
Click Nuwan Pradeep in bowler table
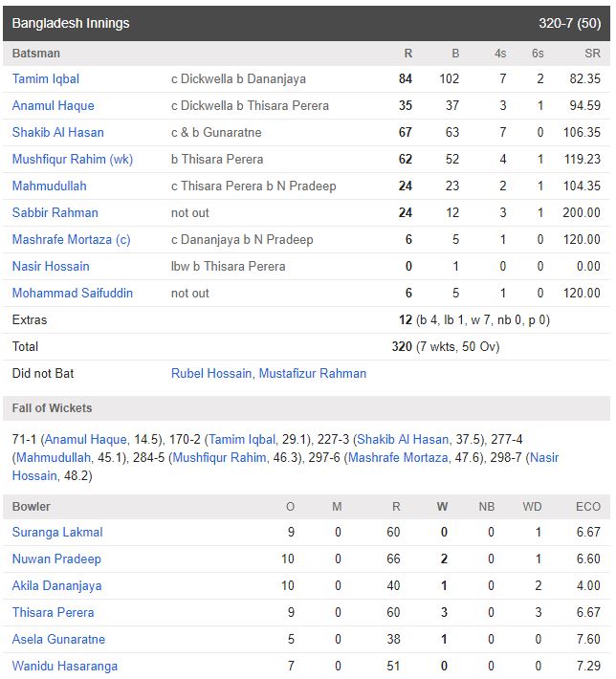coord(56,559)
